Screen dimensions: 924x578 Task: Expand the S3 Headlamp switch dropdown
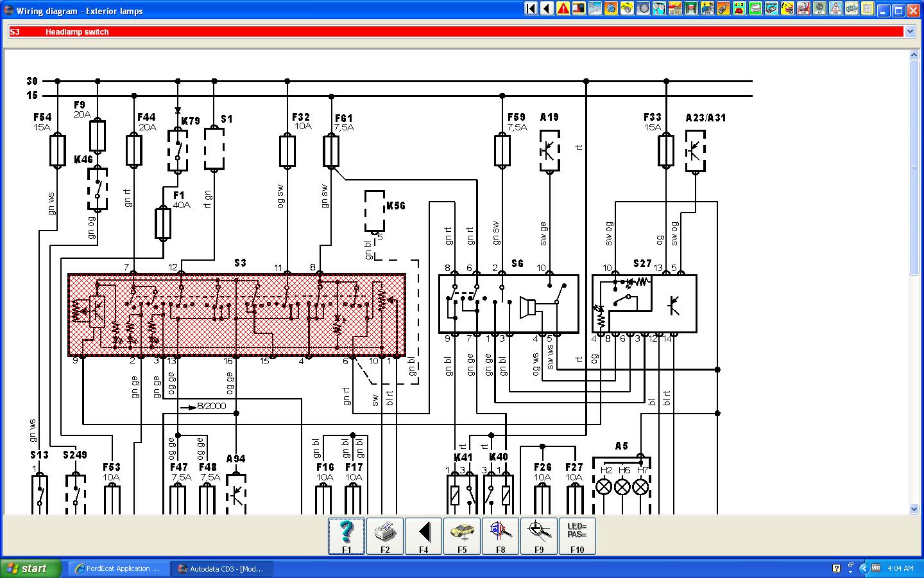point(909,31)
